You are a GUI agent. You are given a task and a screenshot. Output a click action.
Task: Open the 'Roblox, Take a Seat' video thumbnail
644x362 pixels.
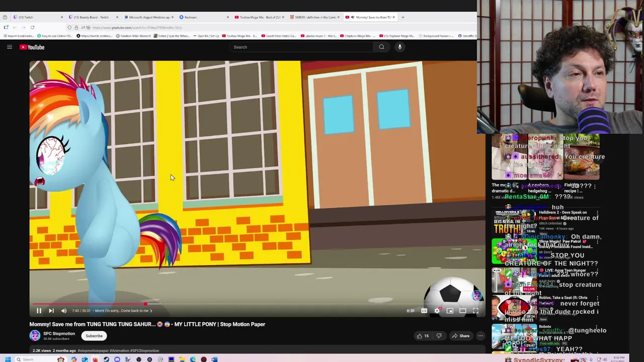coord(514,308)
